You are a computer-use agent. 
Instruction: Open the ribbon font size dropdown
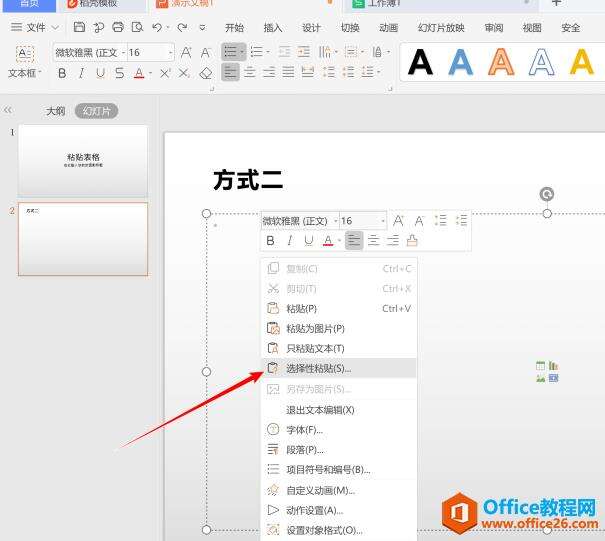(170, 52)
